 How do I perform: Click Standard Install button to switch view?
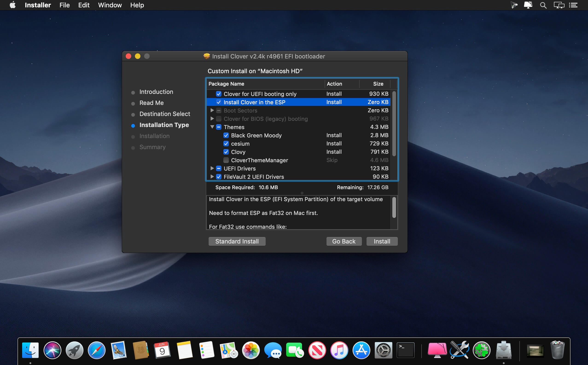coord(237,241)
